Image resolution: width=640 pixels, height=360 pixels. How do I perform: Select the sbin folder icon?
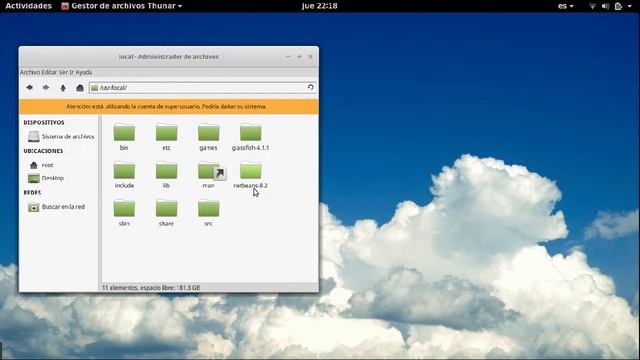click(124, 208)
